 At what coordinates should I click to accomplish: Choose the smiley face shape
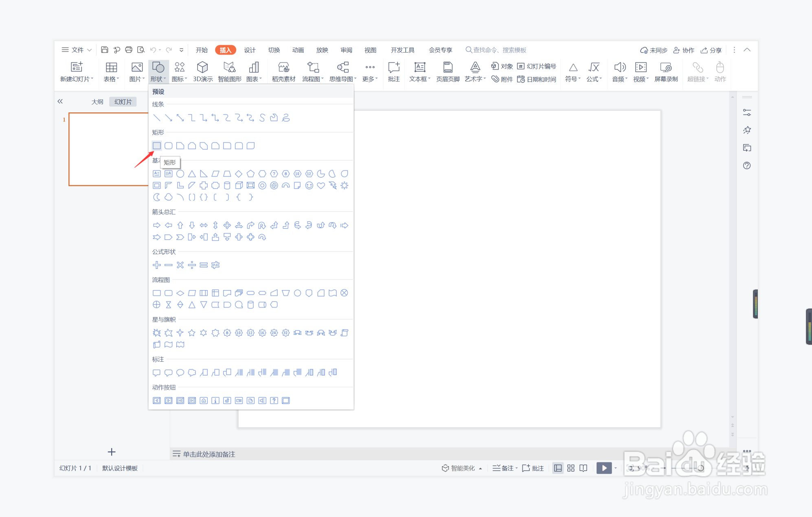coord(309,186)
